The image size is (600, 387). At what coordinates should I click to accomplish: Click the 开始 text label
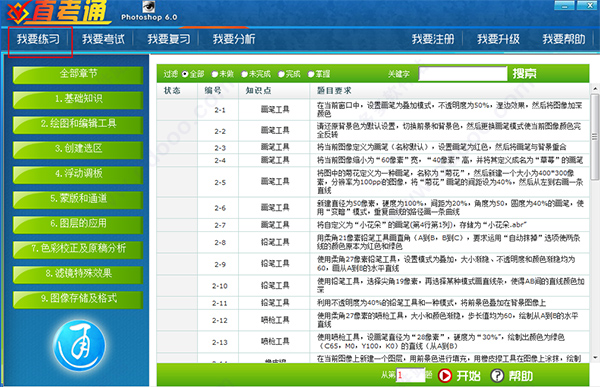(x=468, y=376)
